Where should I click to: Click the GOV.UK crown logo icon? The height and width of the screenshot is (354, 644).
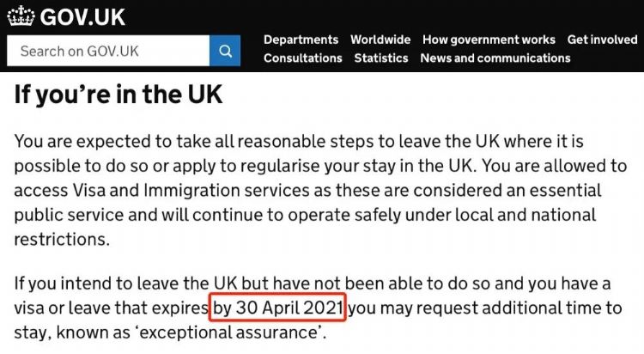click(21, 15)
